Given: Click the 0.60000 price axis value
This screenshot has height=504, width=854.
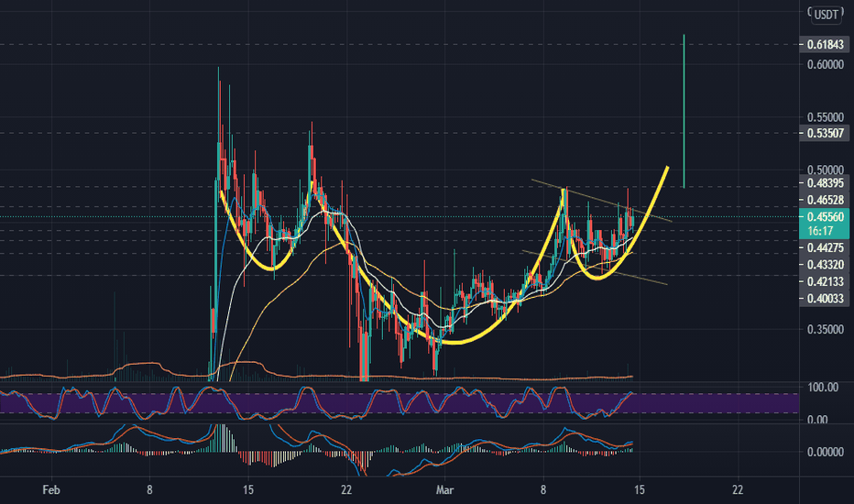Looking at the screenshot, I should (825, 64).
